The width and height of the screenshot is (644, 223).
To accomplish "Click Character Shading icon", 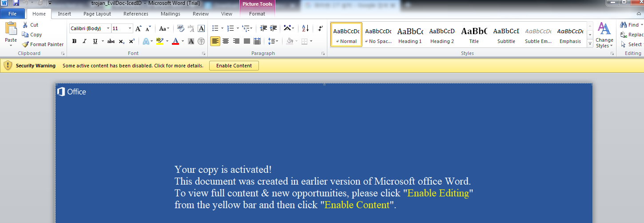I will (191, 41).
